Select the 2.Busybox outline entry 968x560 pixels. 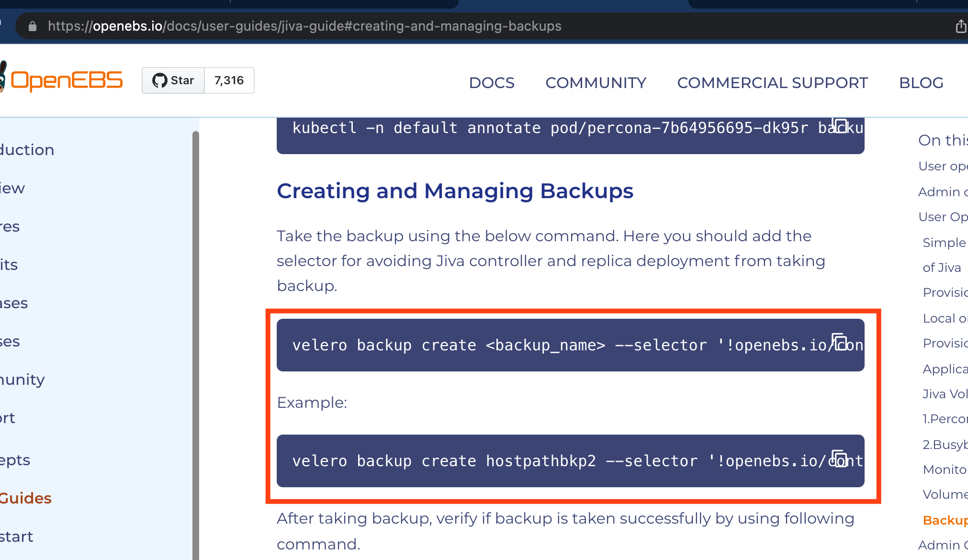pos(945,444)
